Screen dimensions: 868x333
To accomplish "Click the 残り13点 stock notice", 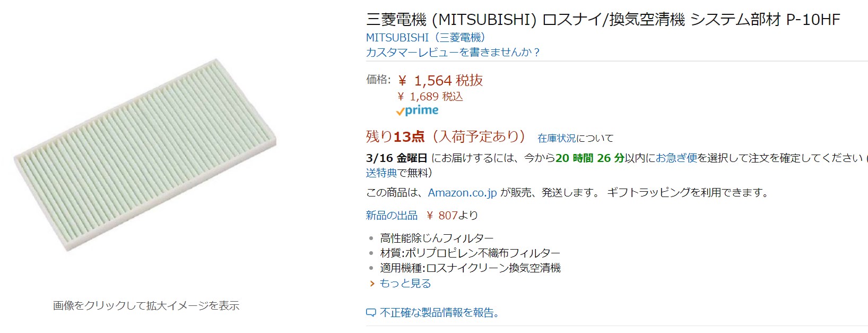I will click(395, 136).
